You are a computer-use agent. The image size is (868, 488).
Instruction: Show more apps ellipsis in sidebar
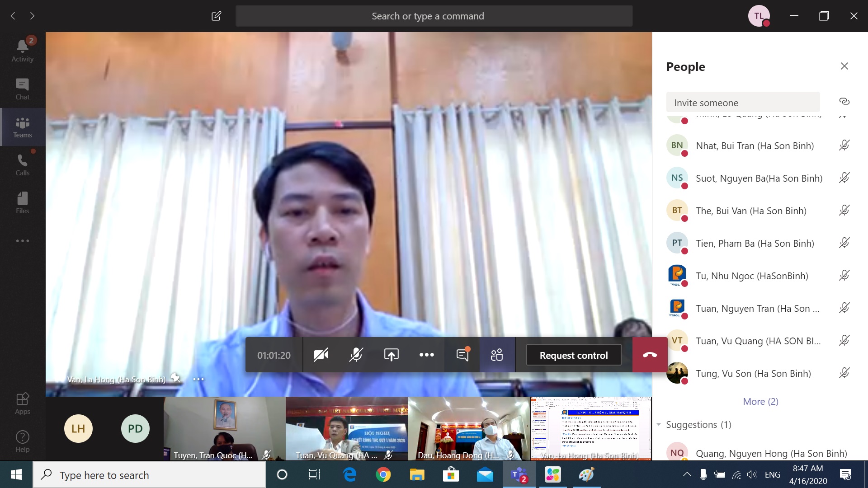(23, 241)
